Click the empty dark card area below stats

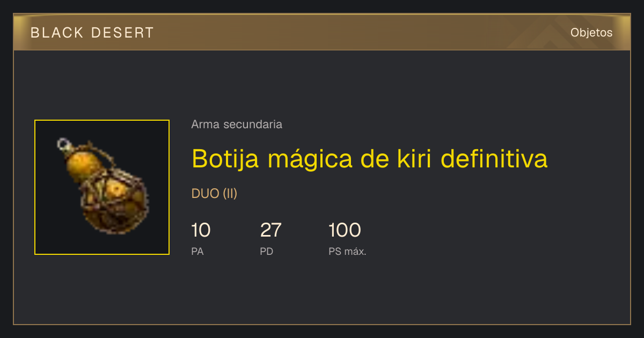322,292
